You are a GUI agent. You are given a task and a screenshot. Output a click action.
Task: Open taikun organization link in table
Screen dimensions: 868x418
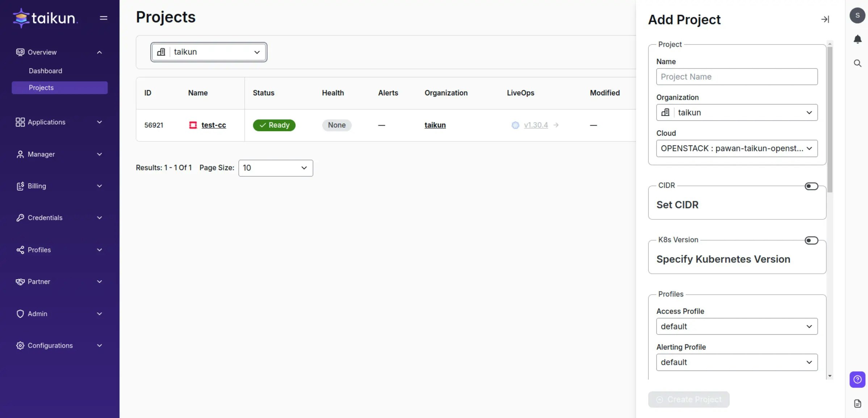click(435, 125)
